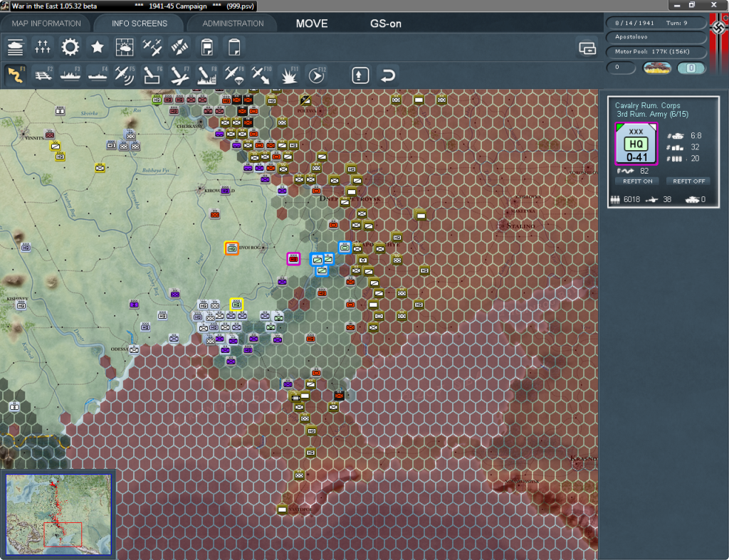
Task: Select the F9 air transport parachute mode
Action: (x=234, y=75)
